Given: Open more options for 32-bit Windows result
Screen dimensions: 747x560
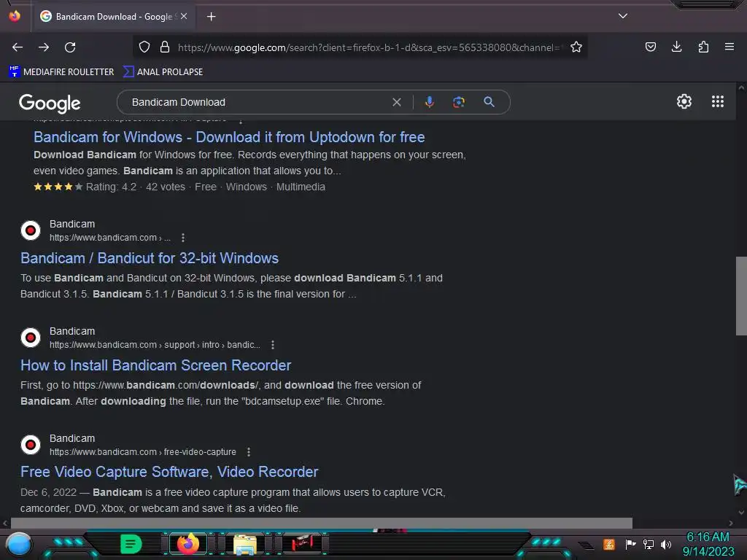Looking at the screenshot, I should (x=183, y=238).
